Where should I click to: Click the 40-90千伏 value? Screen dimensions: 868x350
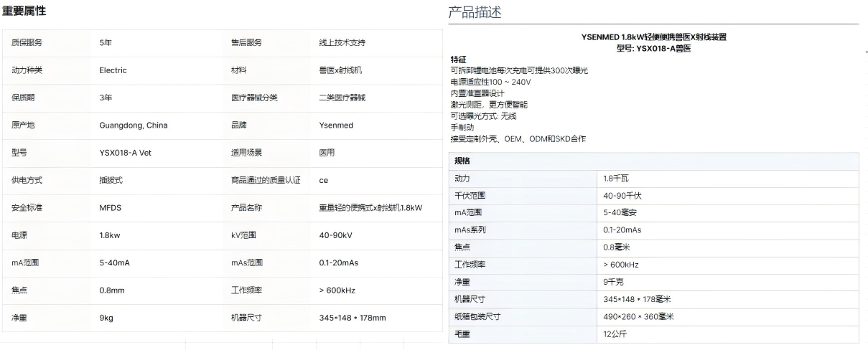(x=622, y=195)
